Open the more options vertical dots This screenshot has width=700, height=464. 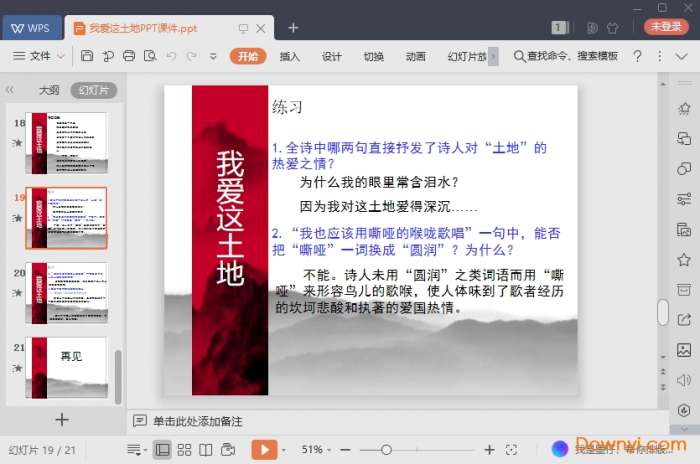[x=660, y=56]
